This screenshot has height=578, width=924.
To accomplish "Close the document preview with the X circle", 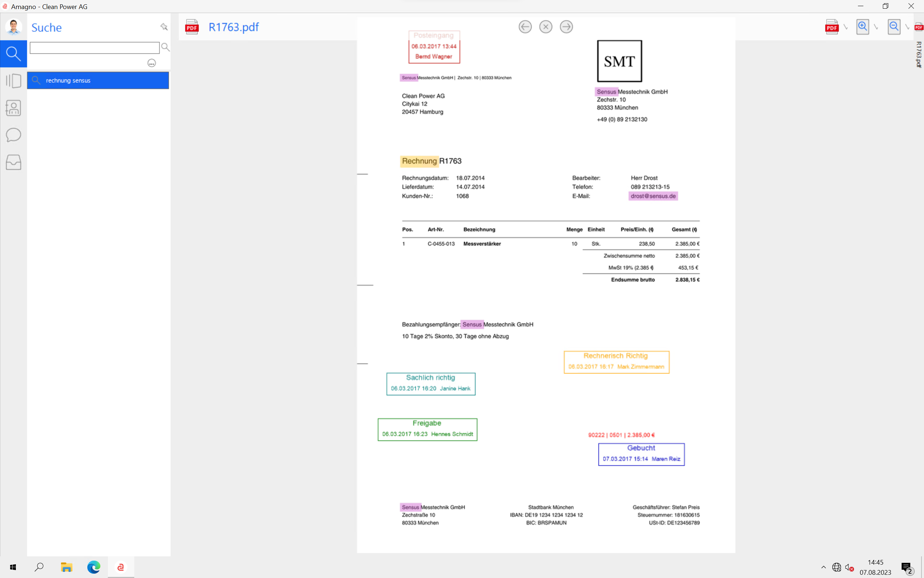I will [546, 27].
